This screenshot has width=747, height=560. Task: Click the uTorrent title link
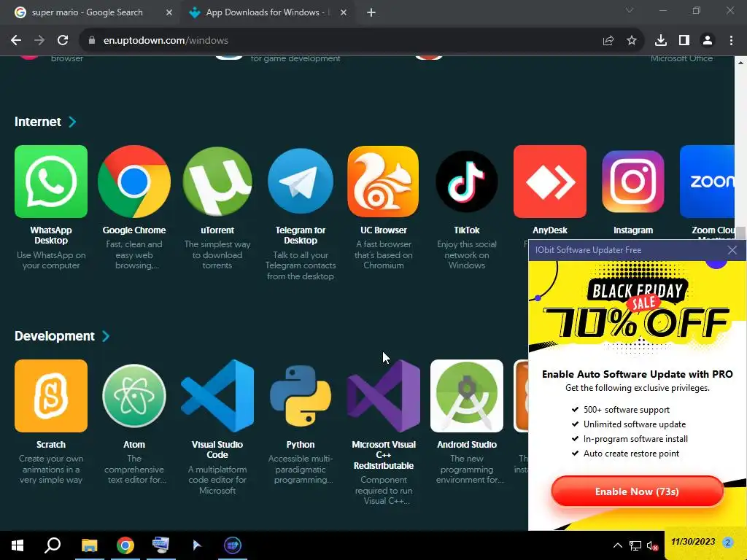(217, 230)
